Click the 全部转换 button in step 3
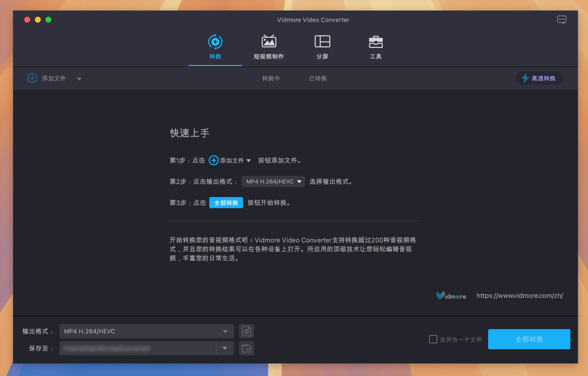 pyautogui.click(x=226, y=203)
